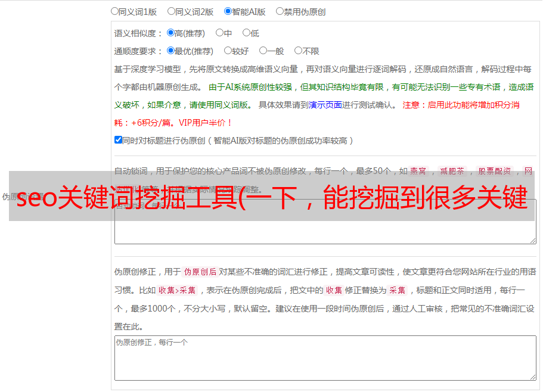Choose the 智能AI版 radio option
This screenshot has width=543, height=392.
(x=228, y=11)
